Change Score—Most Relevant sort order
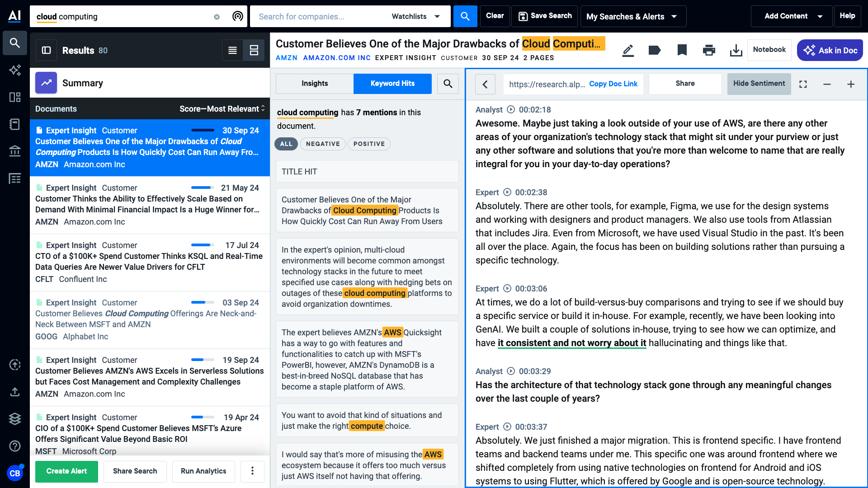The image size is (868, 488). point(222,109)
